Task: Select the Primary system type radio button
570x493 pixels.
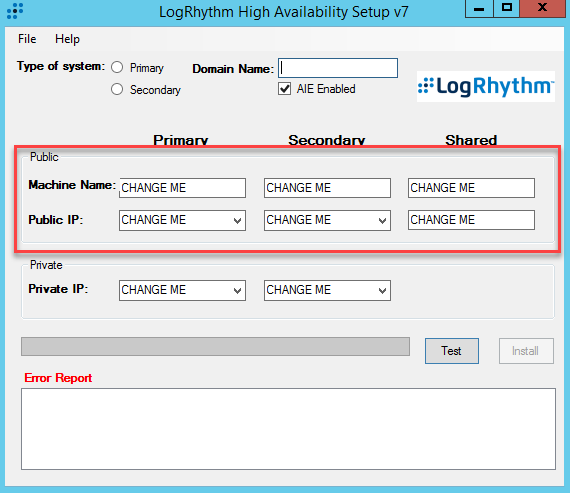Action: click(x=117, y=67)
